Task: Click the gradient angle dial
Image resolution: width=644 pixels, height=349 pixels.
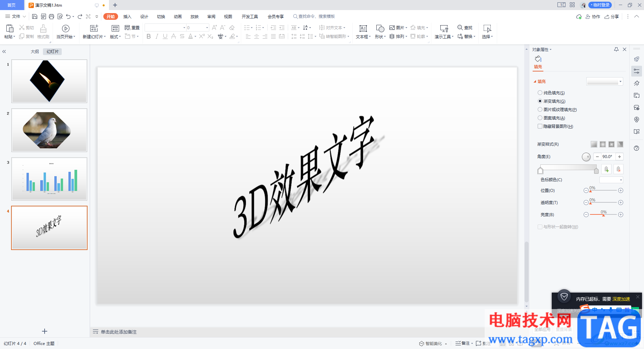Action: coord(586,157)
